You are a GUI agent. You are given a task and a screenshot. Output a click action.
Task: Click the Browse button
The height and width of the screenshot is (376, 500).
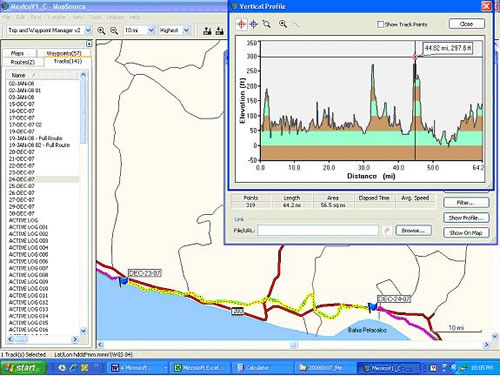[413, 230]
